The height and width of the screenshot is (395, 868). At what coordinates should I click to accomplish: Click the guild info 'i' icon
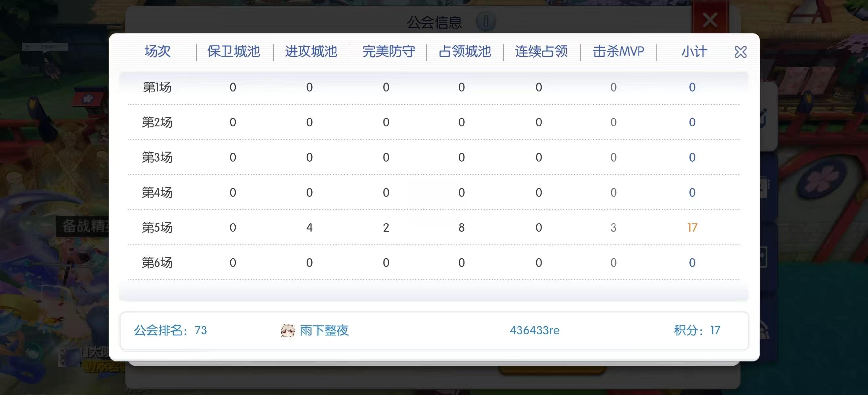click(x=485, y=22)
